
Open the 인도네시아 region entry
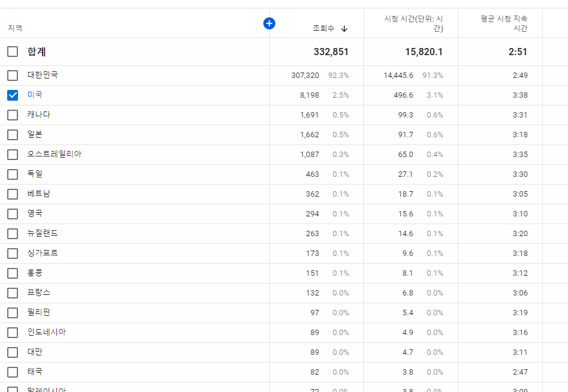pyautogui.click(x=47, y=332)
